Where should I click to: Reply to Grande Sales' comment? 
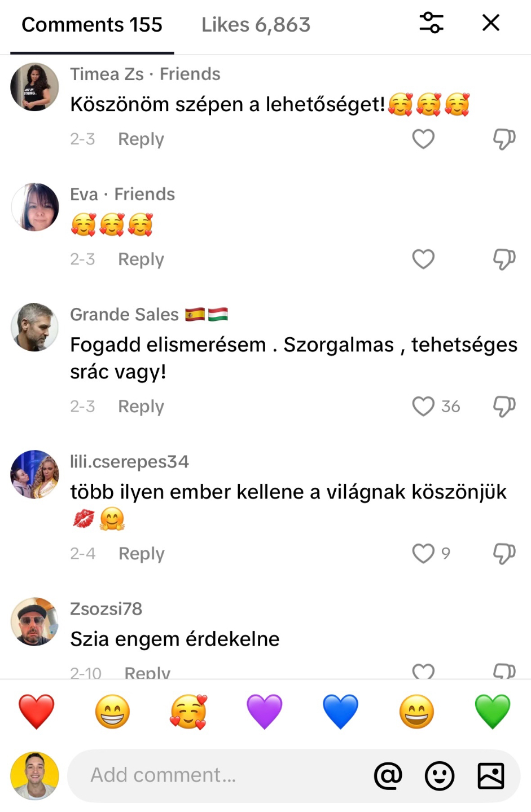coord(141,407)
